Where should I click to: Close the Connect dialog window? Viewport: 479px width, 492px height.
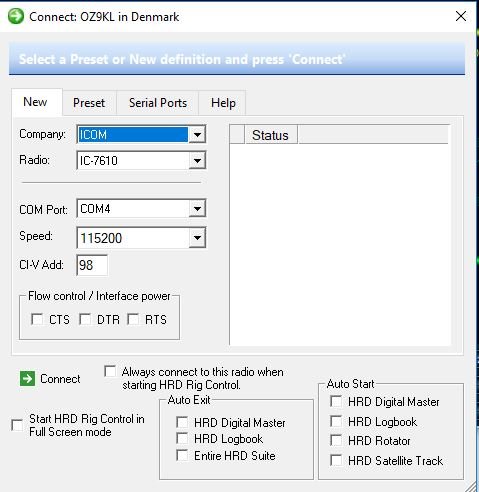coord(461,16)
